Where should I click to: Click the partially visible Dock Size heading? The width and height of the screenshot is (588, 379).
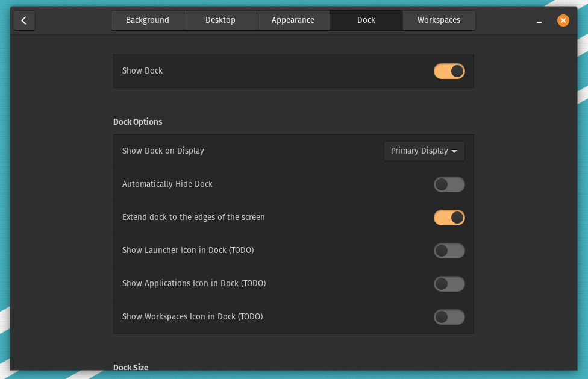click(131, 367)
